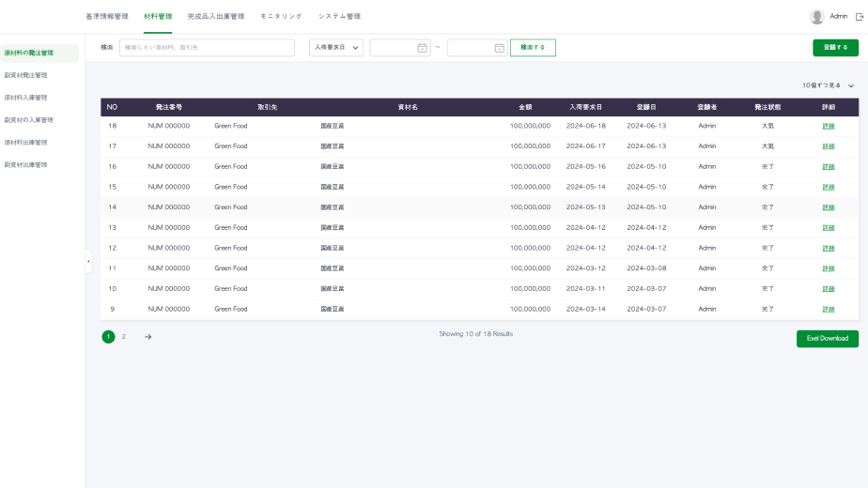The height and width of the screenshot is (488, 868).
Task: Open 詳細 link for row 15
Action: coord(829,187)
